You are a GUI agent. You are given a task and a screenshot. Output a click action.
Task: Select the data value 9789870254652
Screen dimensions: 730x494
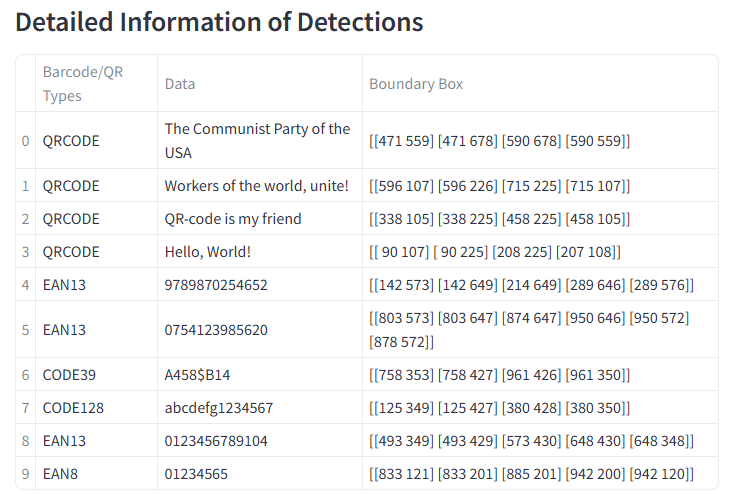(x=216, y=285)
